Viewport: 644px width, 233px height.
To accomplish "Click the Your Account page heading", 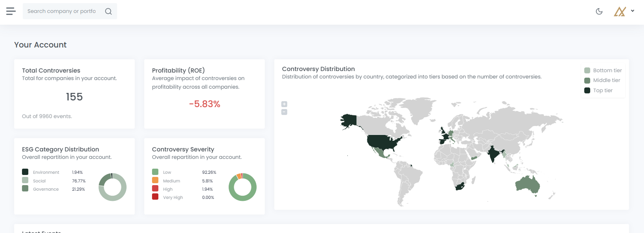I will point(40,45).
